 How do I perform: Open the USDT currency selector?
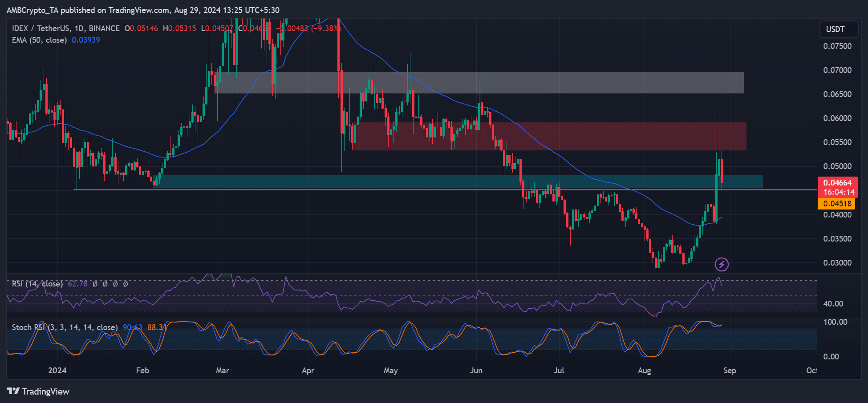pos(839,29)
